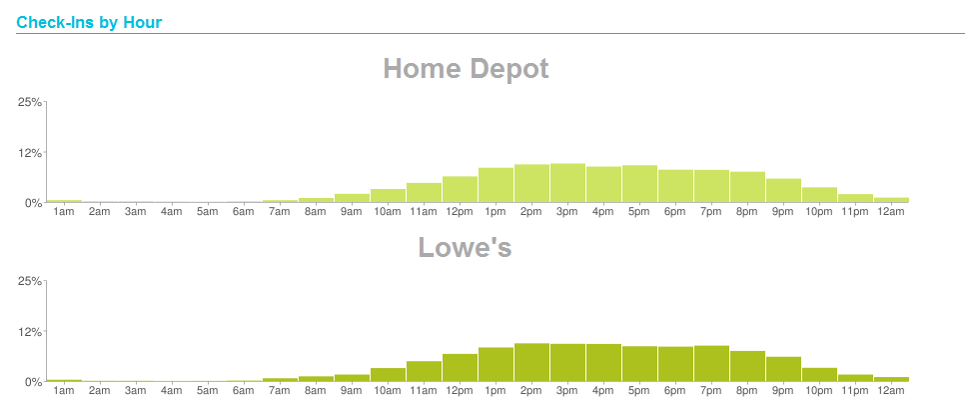Click Home Depot '0%' axis label
Viewport: 980px width, 412px height.
(x=33, y=203)
